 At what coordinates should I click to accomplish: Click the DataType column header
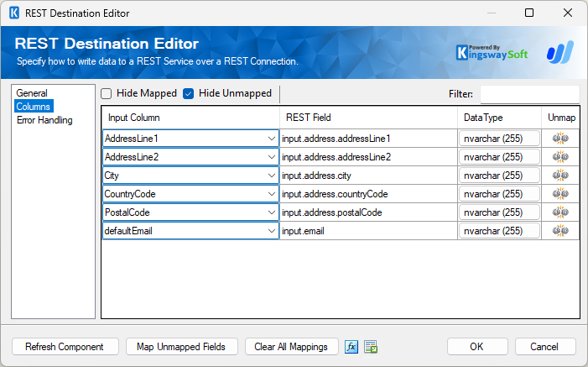499,118
